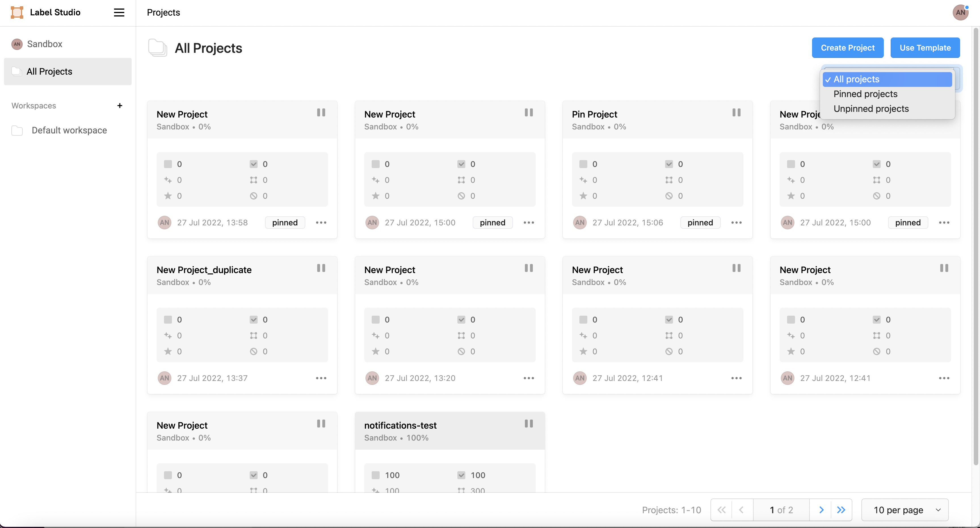Open the 10 per page dropdown
980x528 pixels.
click(x=905, y=510)
